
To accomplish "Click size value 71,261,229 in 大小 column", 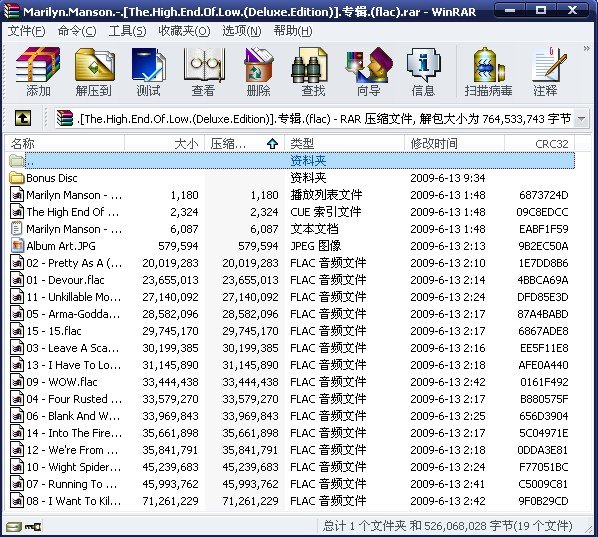I will click(170, 501).
